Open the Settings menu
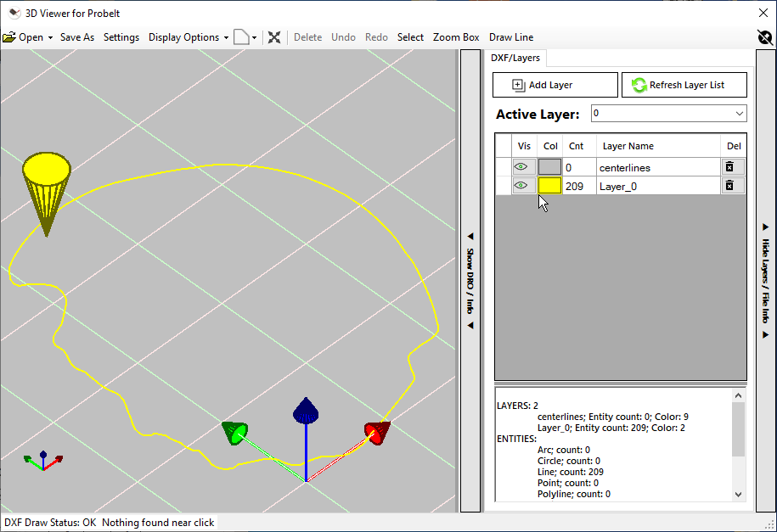 (x=121, y=37)
